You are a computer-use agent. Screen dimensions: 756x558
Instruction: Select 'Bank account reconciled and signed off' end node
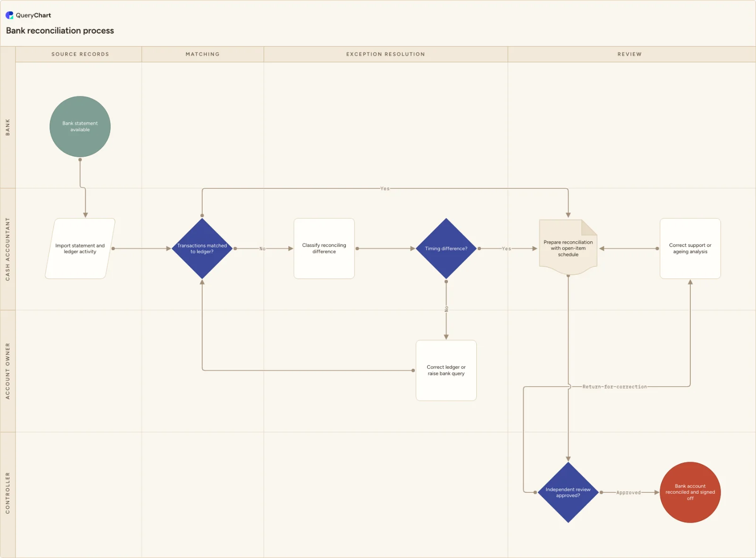tap(690, 492)
